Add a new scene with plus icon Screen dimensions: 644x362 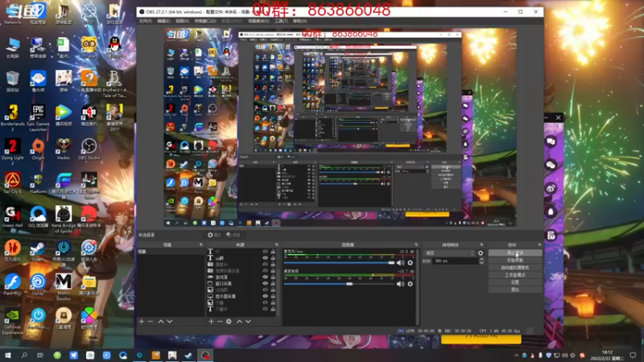142,321
